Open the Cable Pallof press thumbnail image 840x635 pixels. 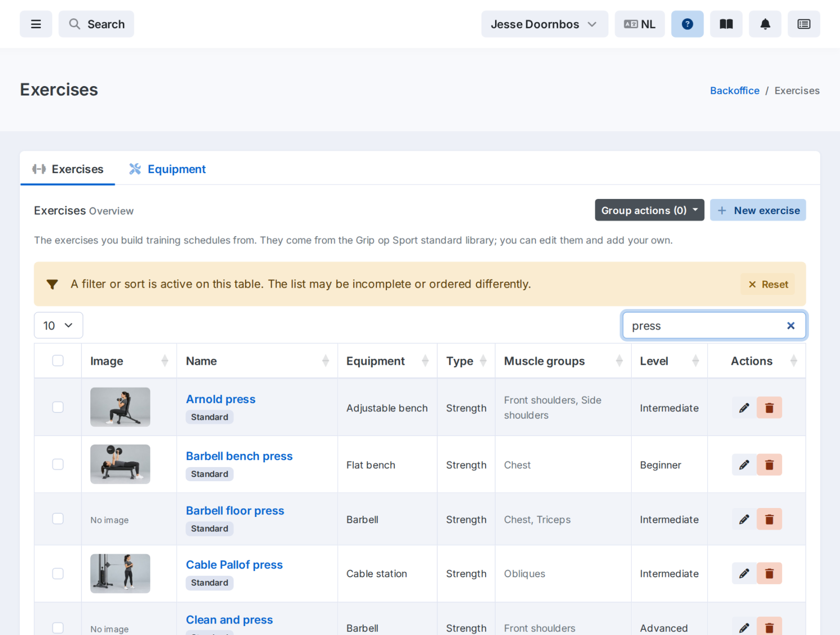point(120,574)
